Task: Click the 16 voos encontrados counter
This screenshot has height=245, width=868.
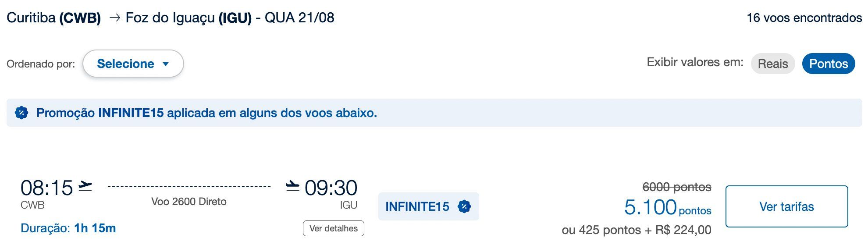Action: [804, 18]
